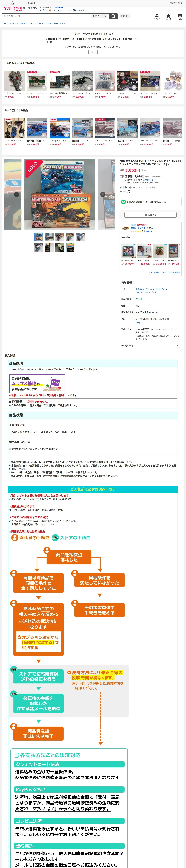Click the おもちゃ、ゲーム breadcrumb
Image resolution: width=186 pixels, height=868 pixels.
27,24
